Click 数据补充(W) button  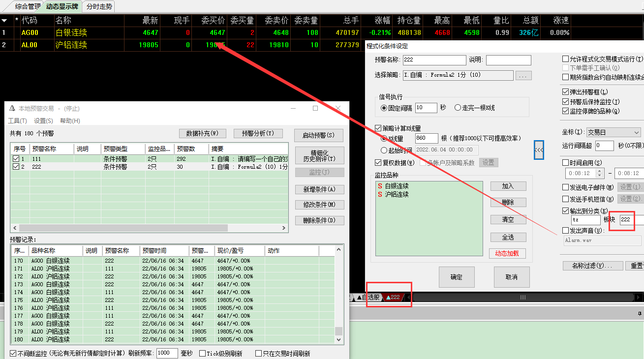point(202,134)
